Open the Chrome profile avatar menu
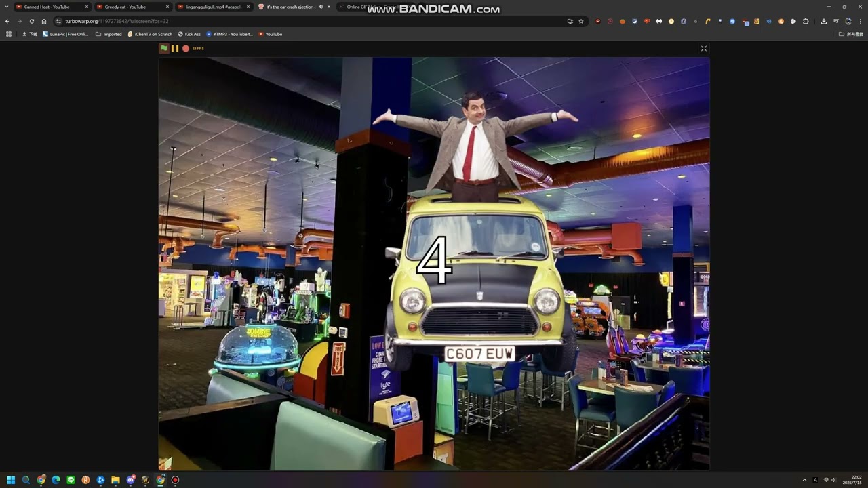Screen dimensions: 868x488 (x=848, y=21)
